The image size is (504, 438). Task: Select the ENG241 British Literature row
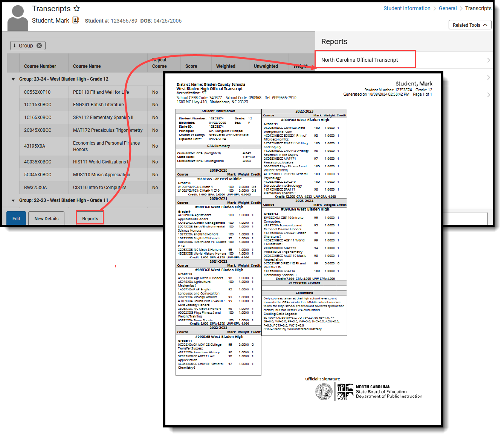tap(98, 105)
